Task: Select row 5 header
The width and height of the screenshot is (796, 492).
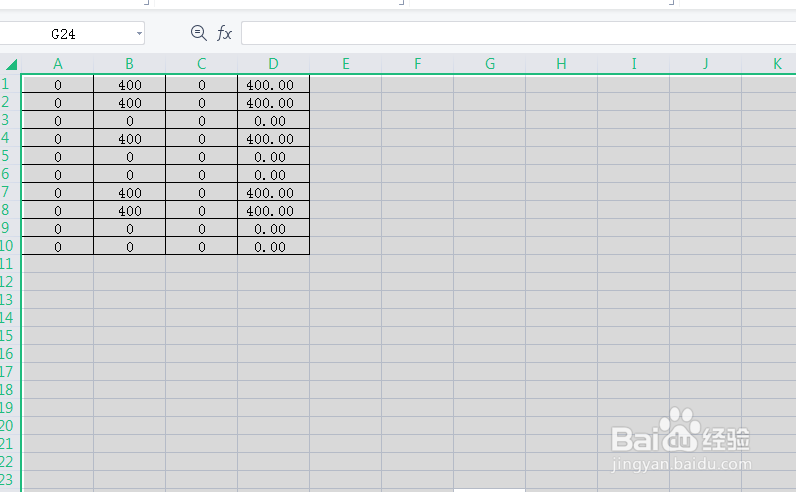Action: point(10,156)
